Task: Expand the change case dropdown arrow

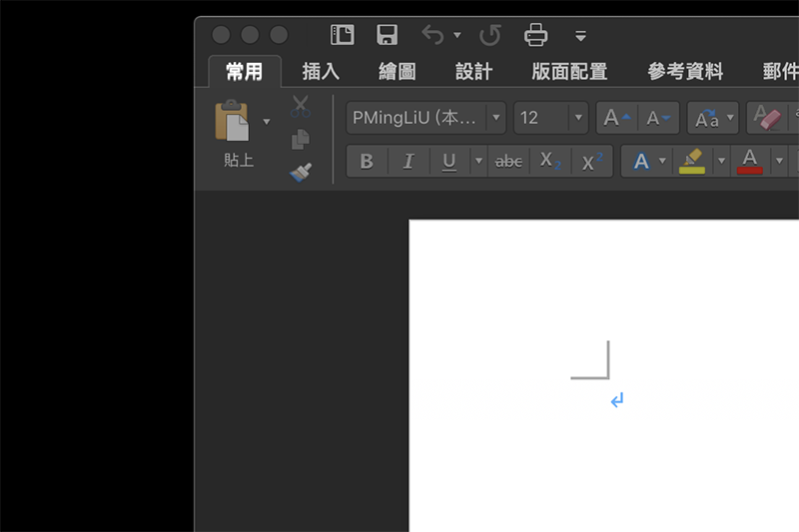Action: (731, 118)
